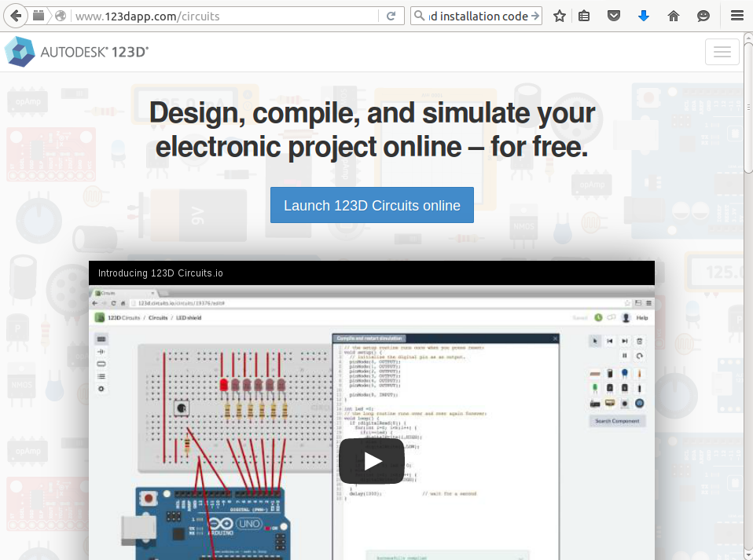Open the history folder icon beside back arrow
This screenshot has width=753, height=560.
pos(39,16)
